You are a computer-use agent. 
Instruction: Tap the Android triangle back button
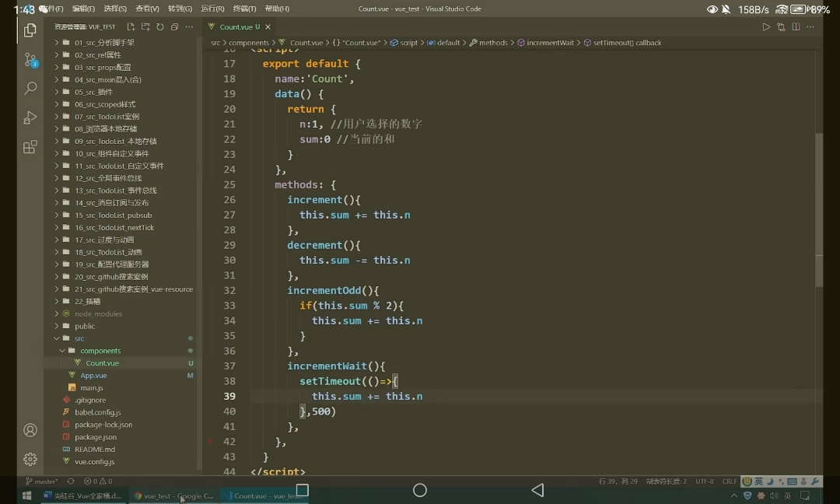click(x=538, y=490)
